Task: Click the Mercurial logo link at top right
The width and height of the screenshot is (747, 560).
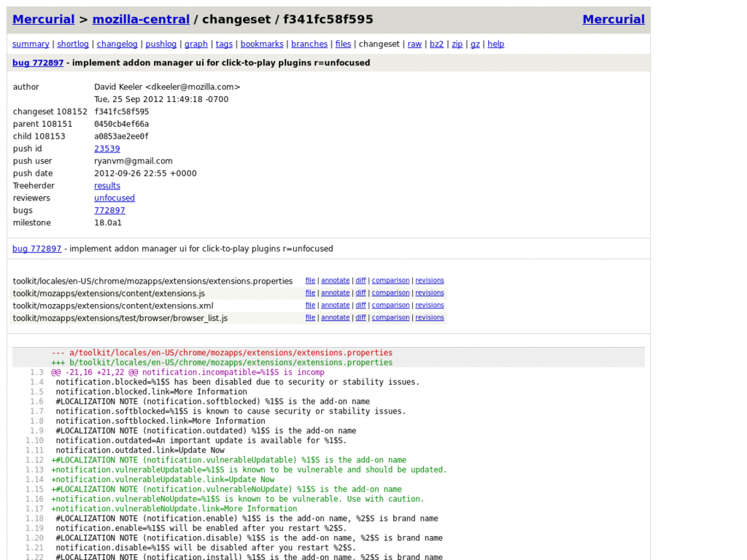Action: pos(614,20)
